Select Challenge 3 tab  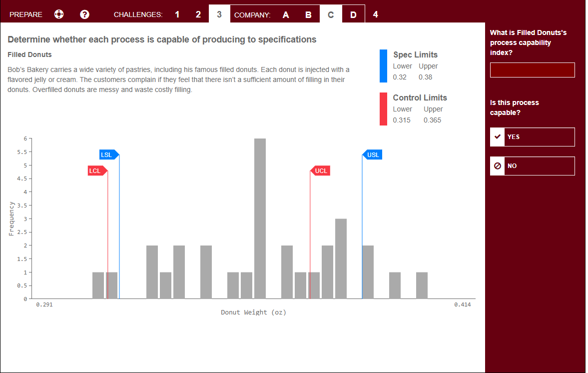coord(219,14)
